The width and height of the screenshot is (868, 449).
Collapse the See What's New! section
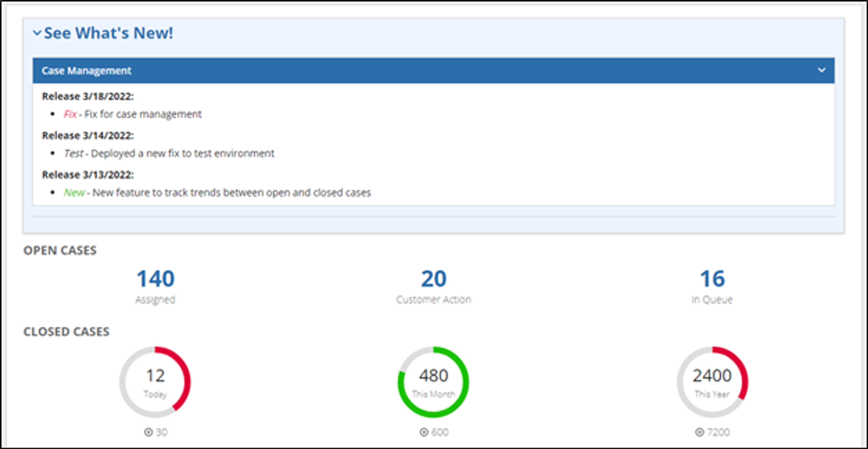(37, 33)
